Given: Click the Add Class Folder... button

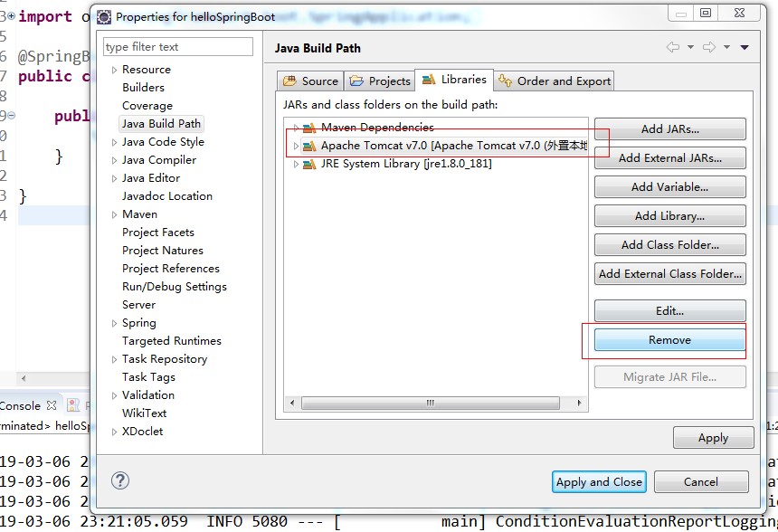Looking at the screenshot, I should 669,244.
